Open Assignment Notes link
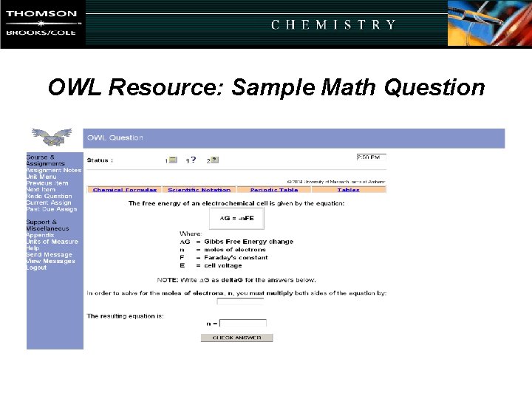 tap(54, 170)
